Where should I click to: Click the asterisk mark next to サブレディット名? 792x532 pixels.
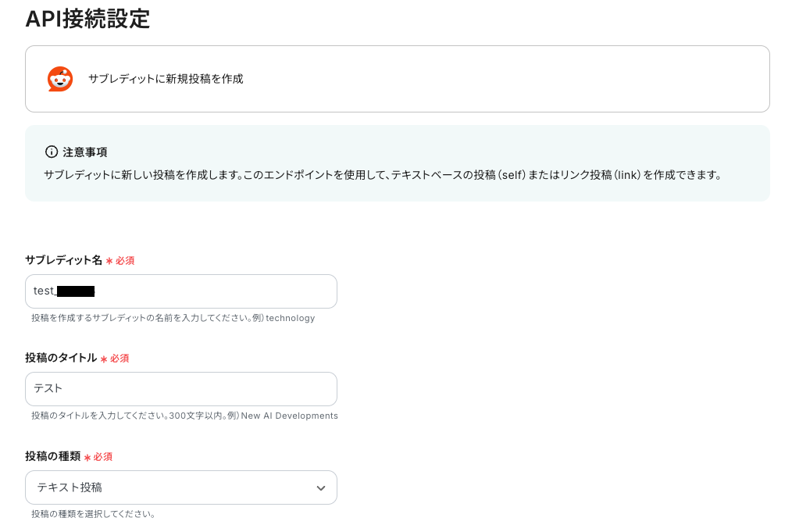point(110,261)
